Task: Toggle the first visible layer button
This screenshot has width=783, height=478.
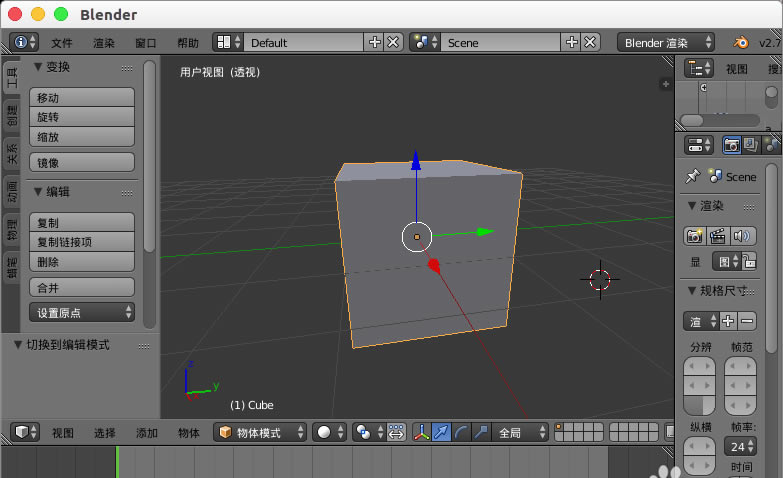Action: [x=560, y=428]
